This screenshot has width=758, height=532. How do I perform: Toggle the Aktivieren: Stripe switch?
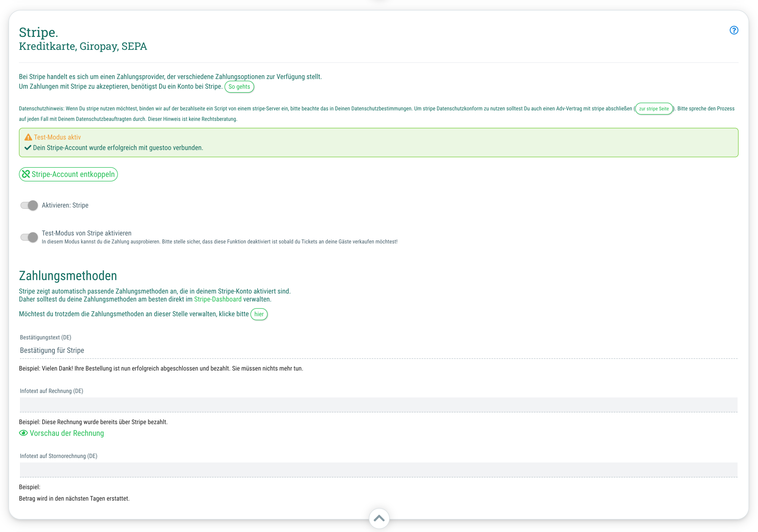coord(29,205)
